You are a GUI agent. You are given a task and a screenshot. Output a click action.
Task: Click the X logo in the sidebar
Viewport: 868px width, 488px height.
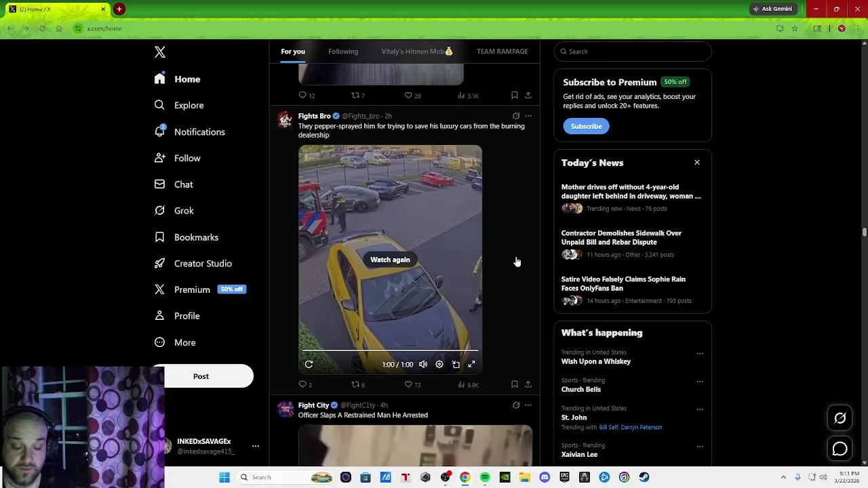[x=160, y=52]
